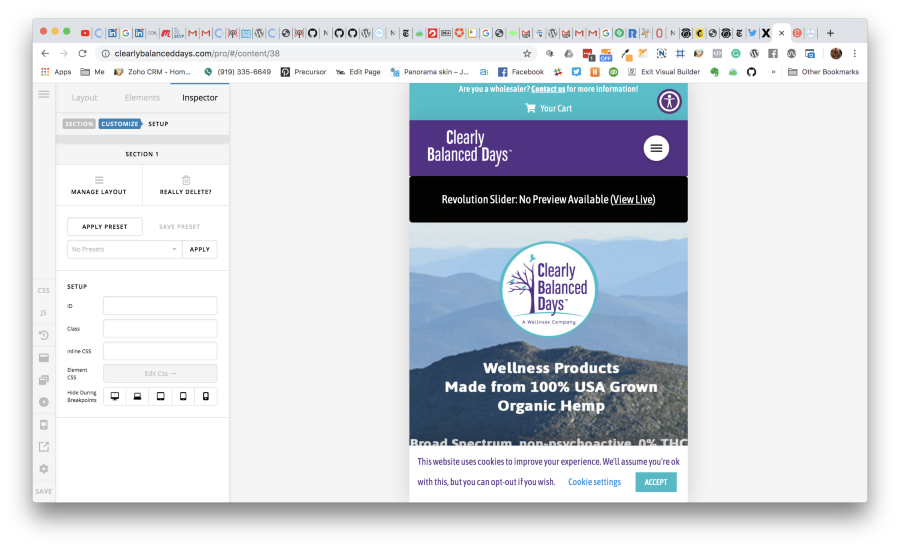Screen dimensions: 900x549
Task: Hide section on landscape tablet breakpoint
Action: tap(160, 396)
